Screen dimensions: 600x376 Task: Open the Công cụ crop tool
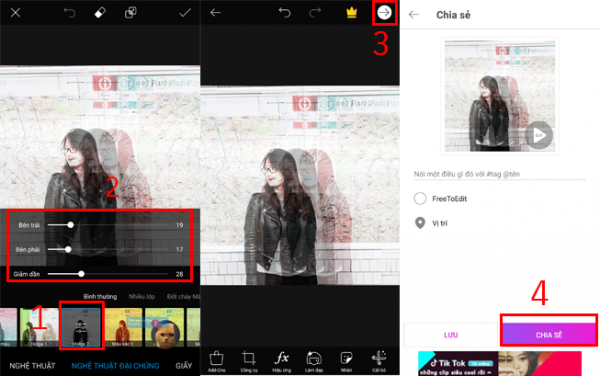coord(249,361)
